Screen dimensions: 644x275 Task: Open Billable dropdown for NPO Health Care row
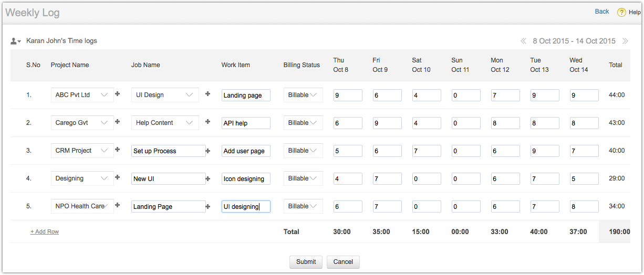(303, 206)
